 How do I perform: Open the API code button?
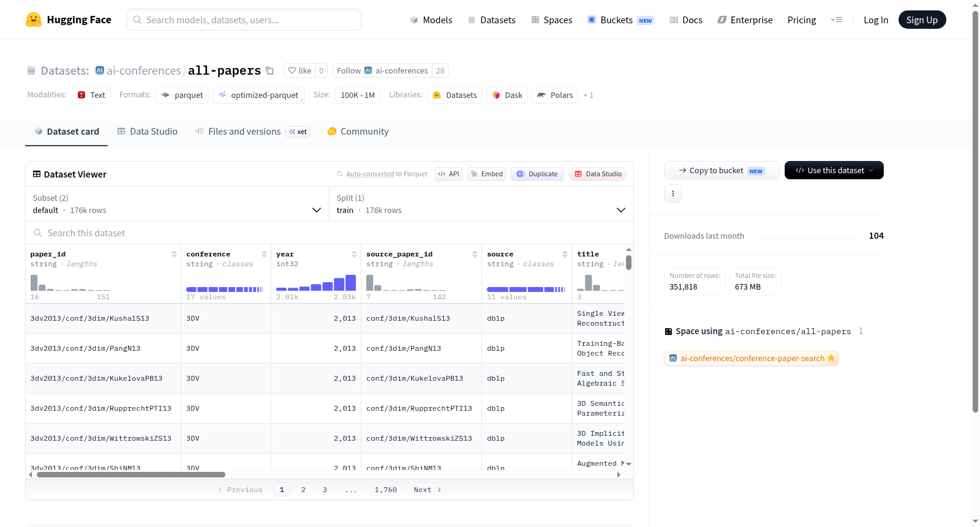pyautogui.click(x=448, y=174)
